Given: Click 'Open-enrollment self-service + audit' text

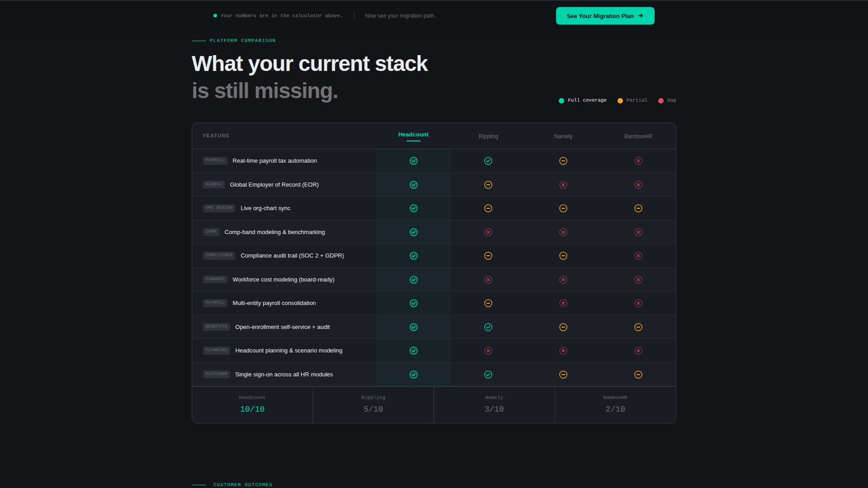Looking at the screenshot, I should click(282, 327).
